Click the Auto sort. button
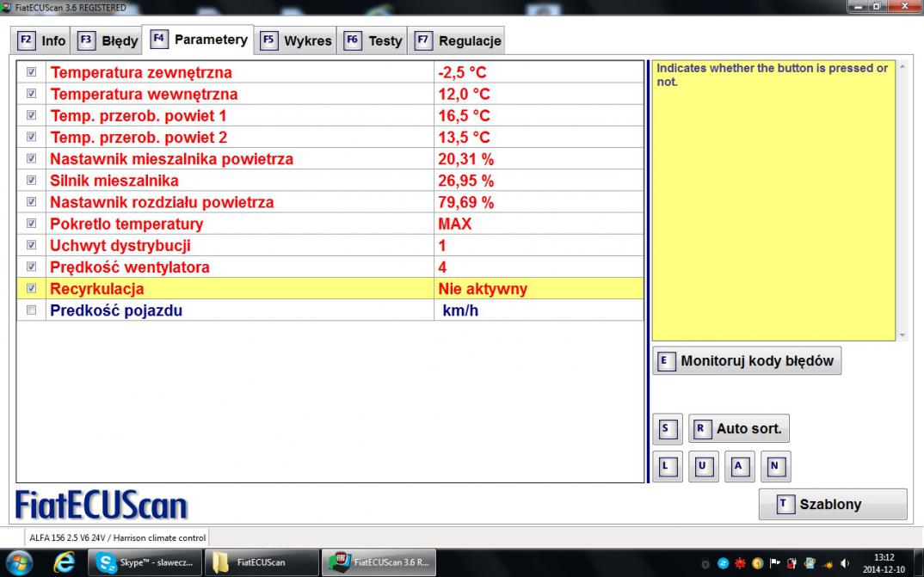The height and width of the screenshot is (577, 924). click(739, 428)
